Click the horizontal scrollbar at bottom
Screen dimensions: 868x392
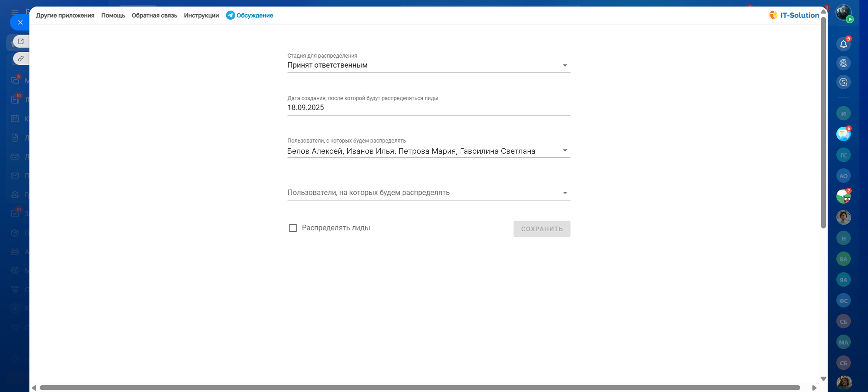tap(420, 388)
